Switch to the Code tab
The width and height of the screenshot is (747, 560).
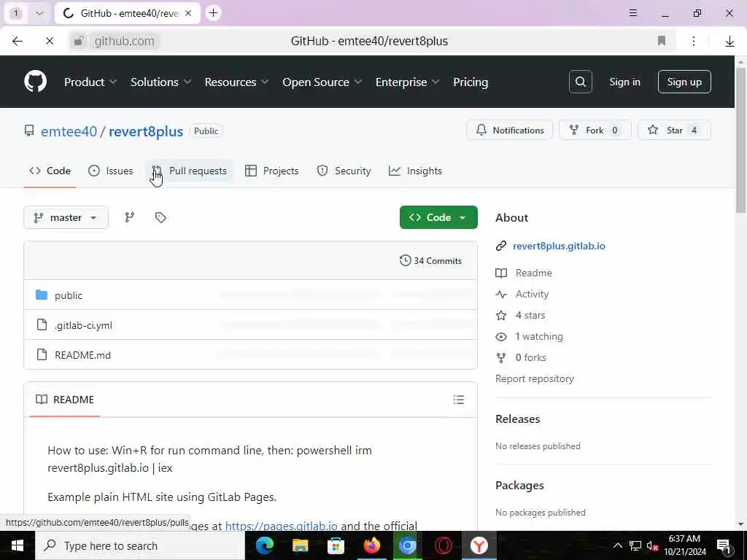point(50,171)
